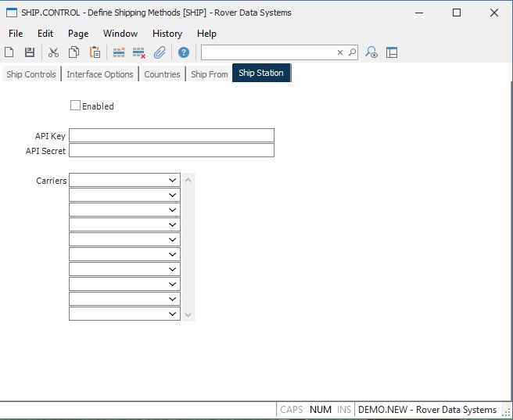Click the API Key input field
Screen dimensions: 513x420
coord(171,135)
